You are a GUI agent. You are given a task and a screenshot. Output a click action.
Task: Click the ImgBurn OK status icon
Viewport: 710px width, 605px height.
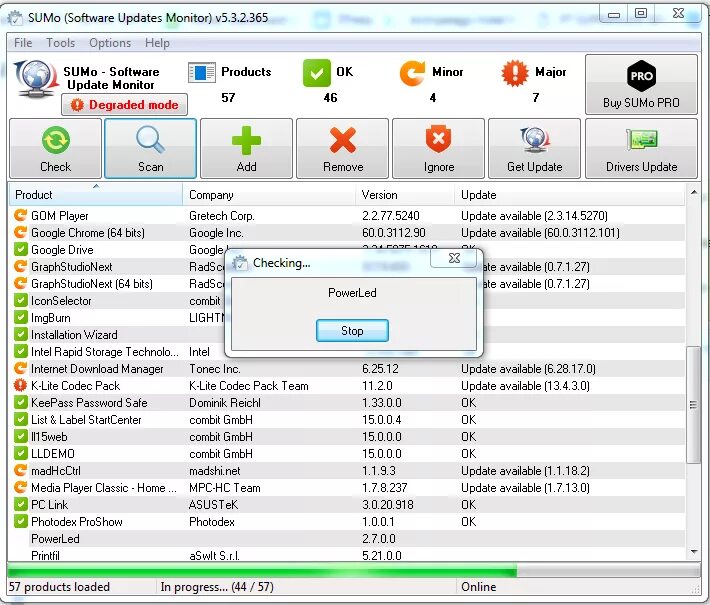coord(20,317)
